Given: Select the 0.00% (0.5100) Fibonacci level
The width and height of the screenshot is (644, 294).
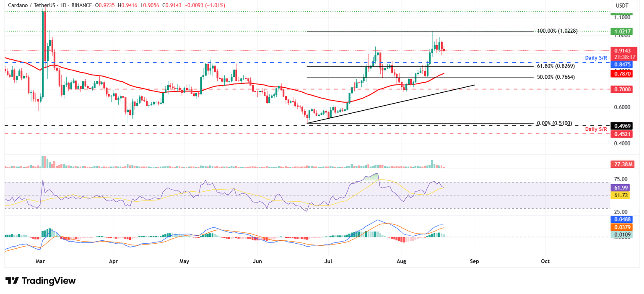Looking at the screenshot, I should pyautogui.click(x=553, y=123).
